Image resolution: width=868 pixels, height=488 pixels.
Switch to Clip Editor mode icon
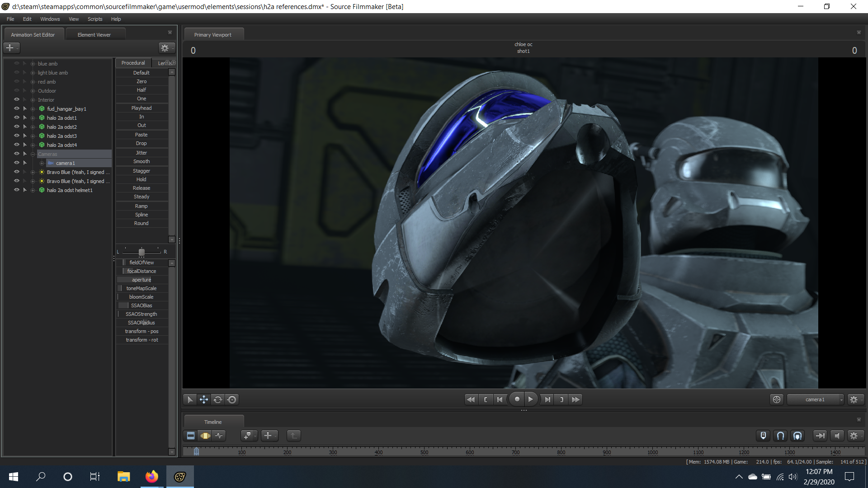(x=191, y=436)
